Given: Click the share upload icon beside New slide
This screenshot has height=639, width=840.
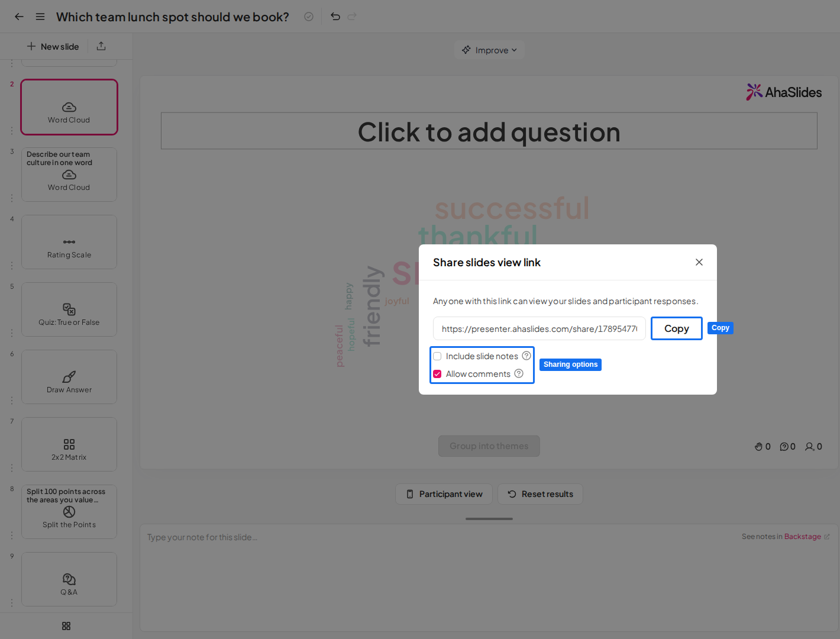Looking at the screenshot, I should pyautogui.click(x=101, y=46).
